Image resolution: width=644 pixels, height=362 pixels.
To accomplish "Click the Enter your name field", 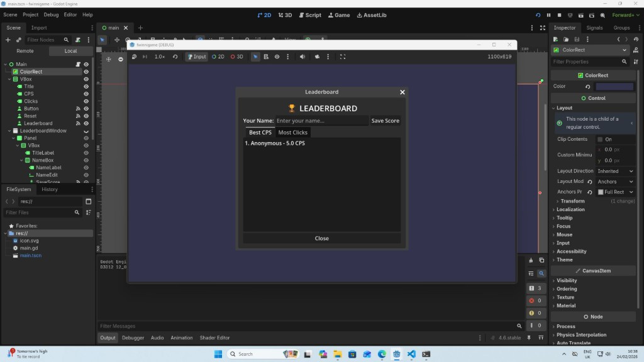I will pyautogui.click(x=321, y=121).
